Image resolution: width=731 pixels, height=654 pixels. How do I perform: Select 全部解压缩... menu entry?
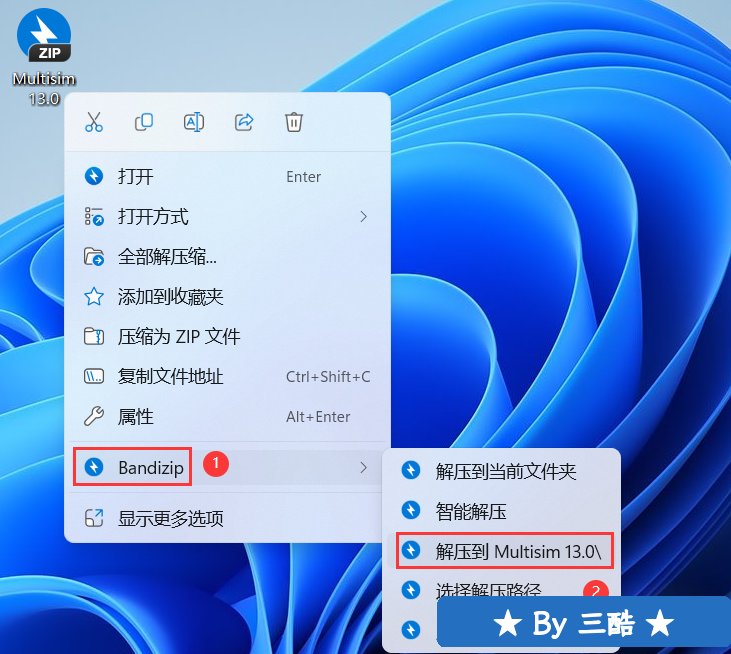pyautogui.click(x=228, y=257)
